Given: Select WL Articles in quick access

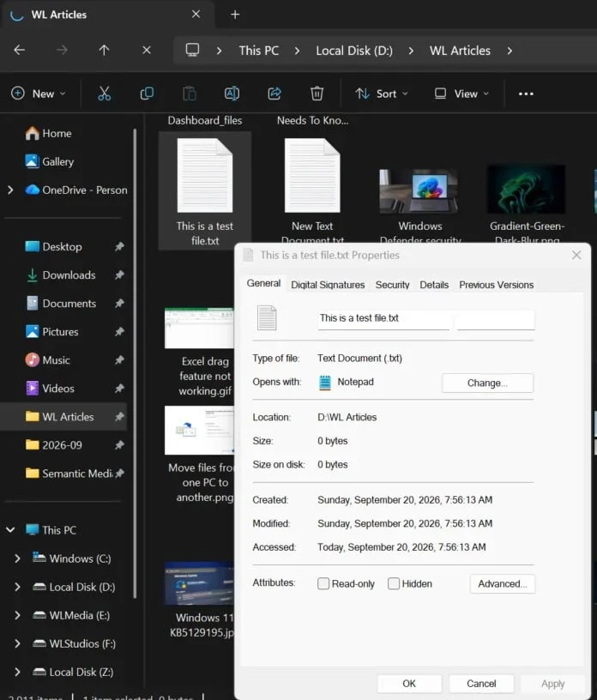Looking at the screenshot, I should click(63, 417).
